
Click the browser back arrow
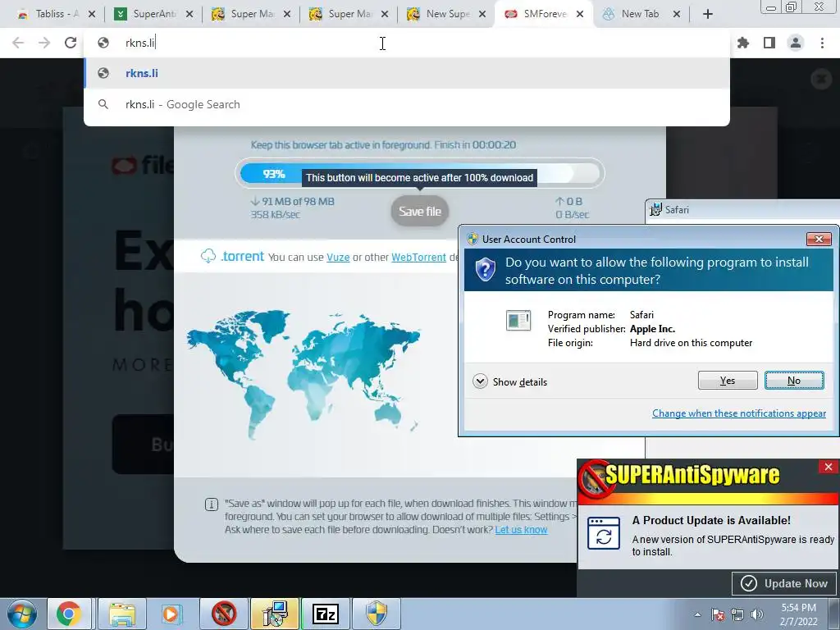click(18, 43)
